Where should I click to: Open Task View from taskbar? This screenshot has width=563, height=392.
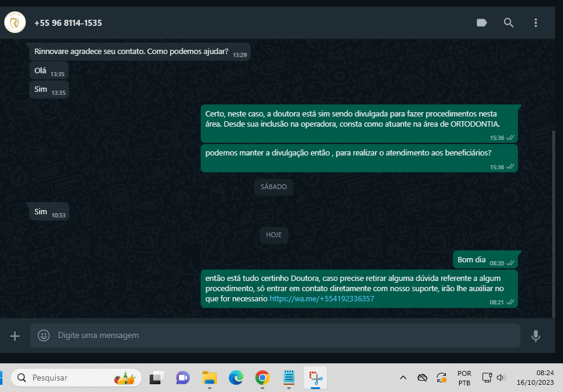156,378
